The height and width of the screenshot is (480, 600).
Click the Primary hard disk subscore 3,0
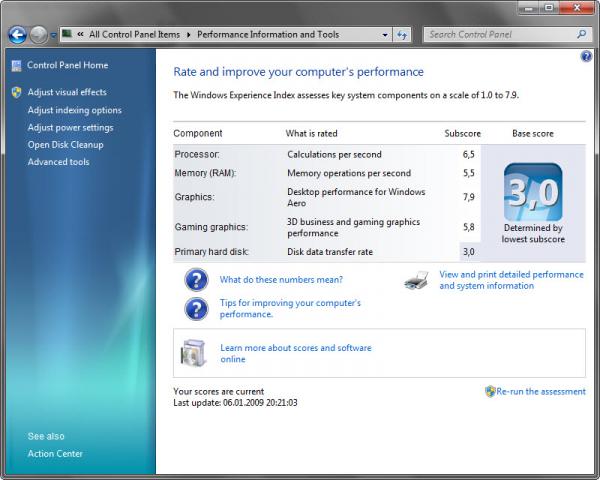(x=469, y=252)
